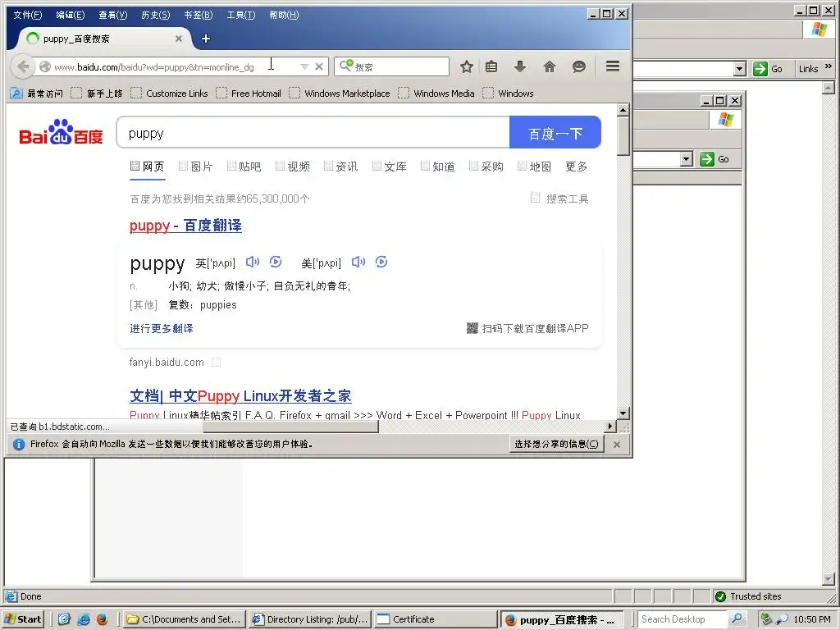Open the bookmarks list icon

click(x=491, y=67)
